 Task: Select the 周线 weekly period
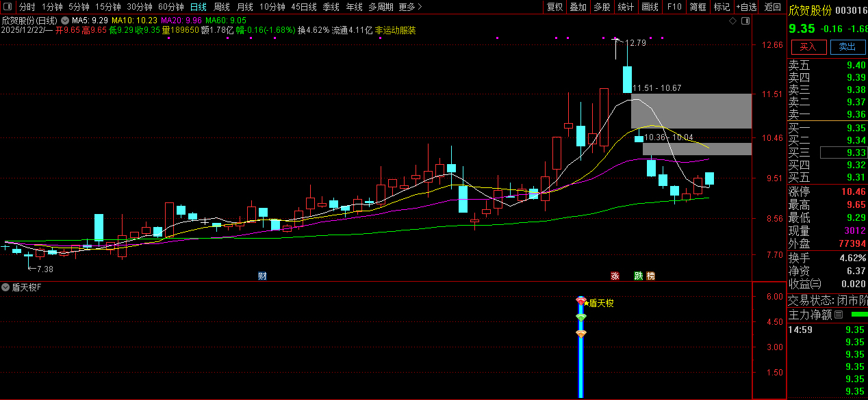[x=222, y=7]
